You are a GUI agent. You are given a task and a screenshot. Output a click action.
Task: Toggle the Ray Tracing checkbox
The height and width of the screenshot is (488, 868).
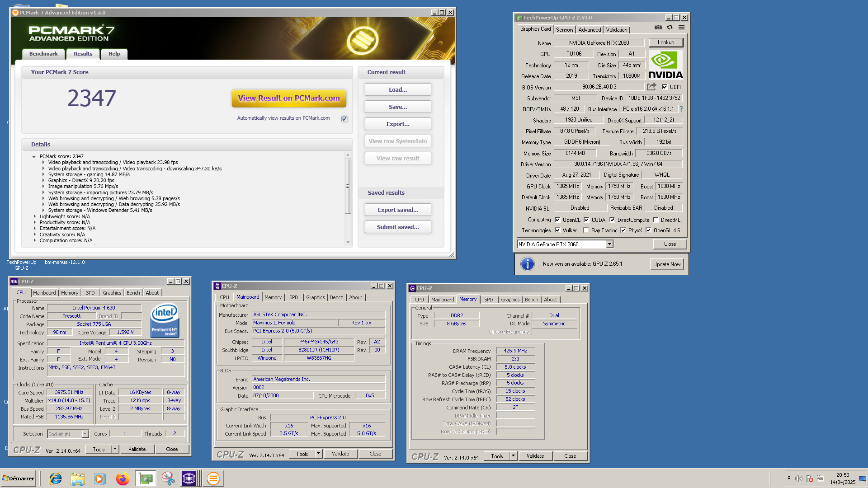(x=586, y=230)
